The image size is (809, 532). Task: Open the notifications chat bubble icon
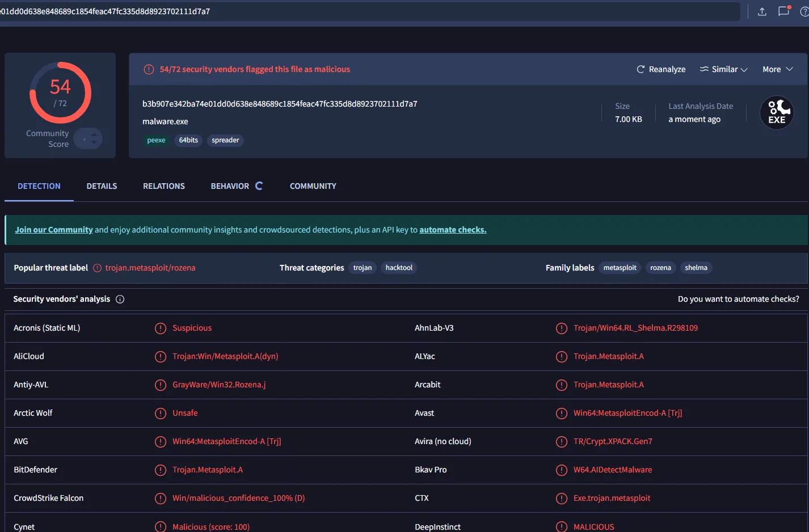pos(783,11)
